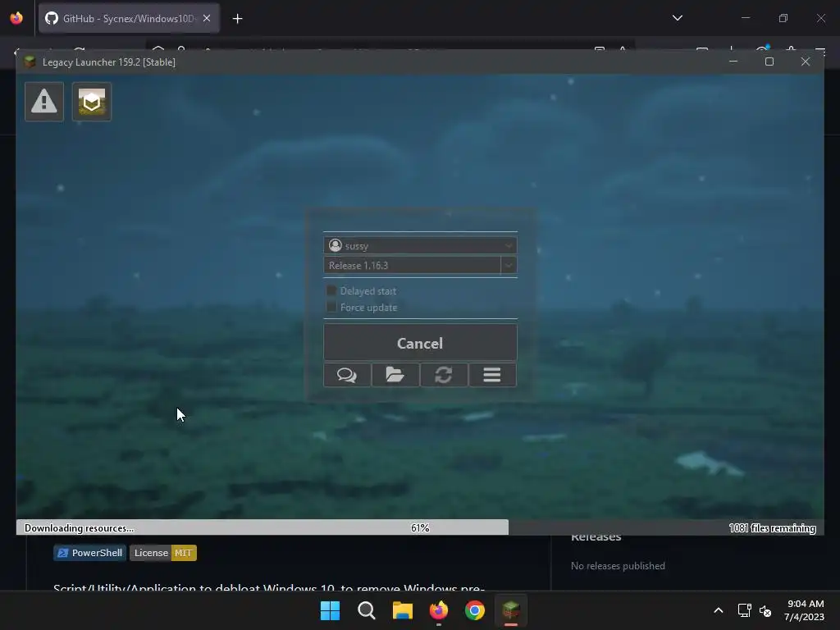Screen dimensions: 840x630
Task: Open File Explorer from taskbar
Action: click(402, 610)
